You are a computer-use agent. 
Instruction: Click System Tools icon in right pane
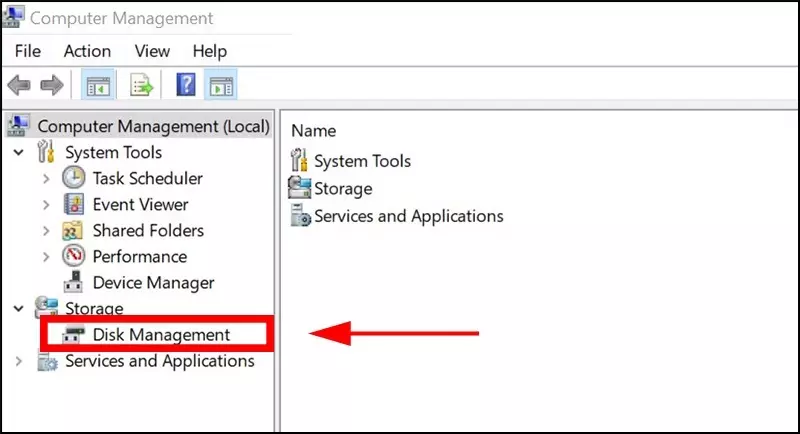pos(299,160)
